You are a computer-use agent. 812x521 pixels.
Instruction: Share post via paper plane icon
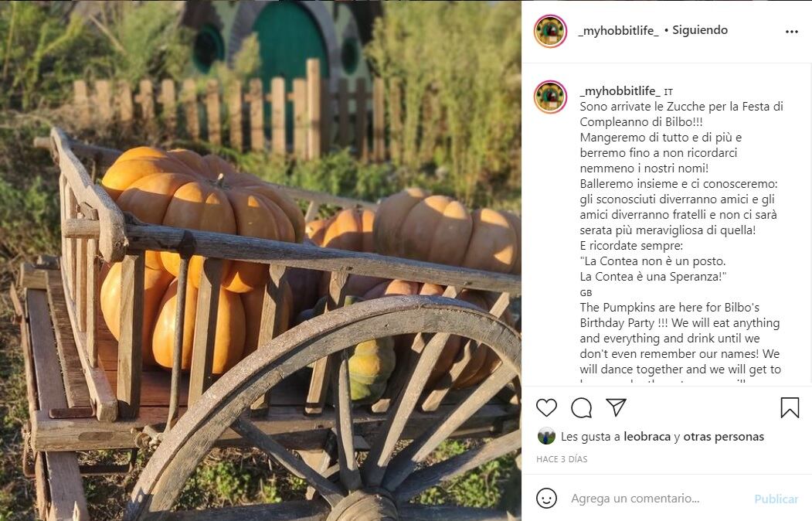click(x=617, y=407)
